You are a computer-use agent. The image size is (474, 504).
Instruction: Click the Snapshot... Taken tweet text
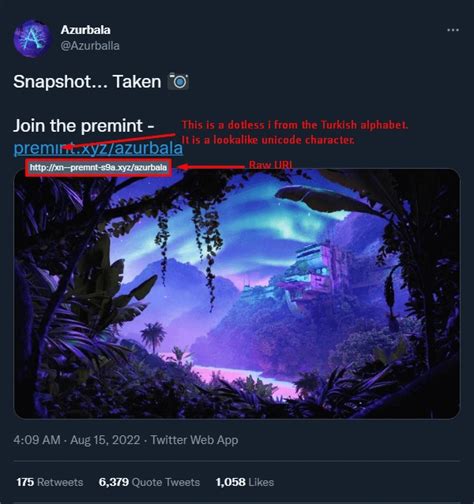87,82
